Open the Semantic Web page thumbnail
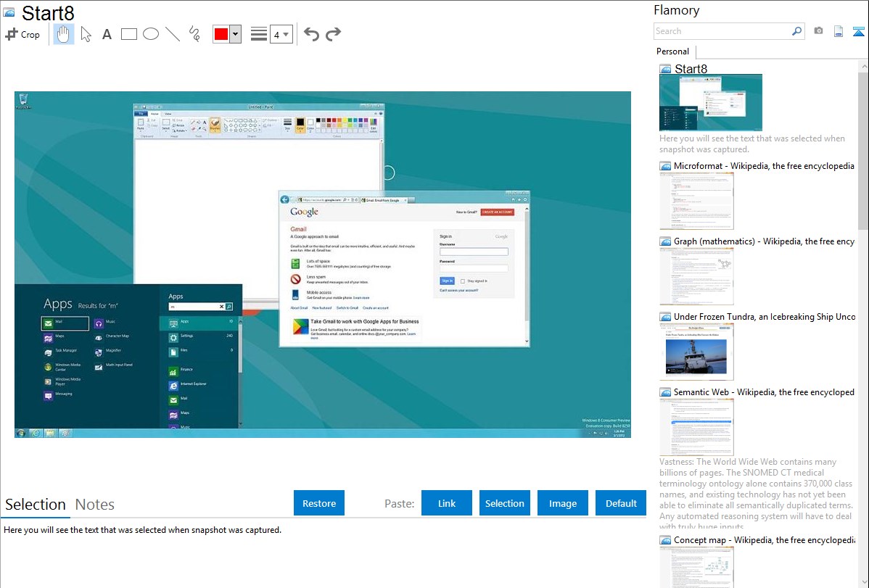 click(696, 427)
